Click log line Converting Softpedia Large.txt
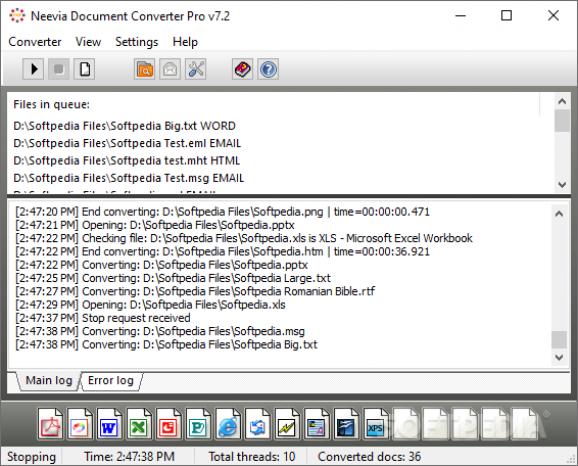Viewport: 578px width, 466px height. coord(173,278)
